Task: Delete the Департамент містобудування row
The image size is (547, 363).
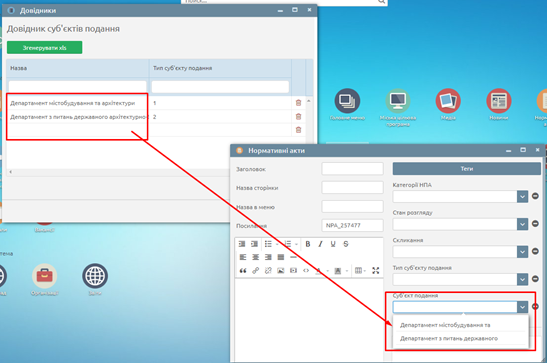Action: pyautogui.click(x=298, y=103)
